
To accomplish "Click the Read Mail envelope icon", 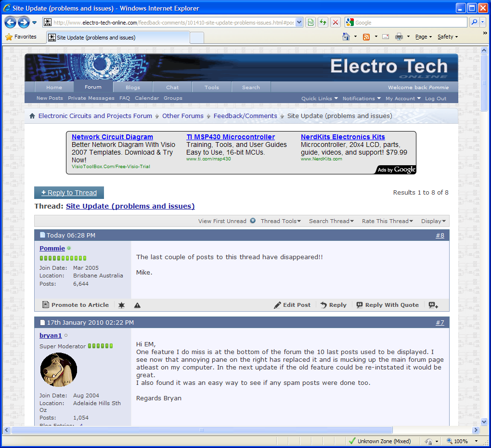I will [x=386, y=37].
